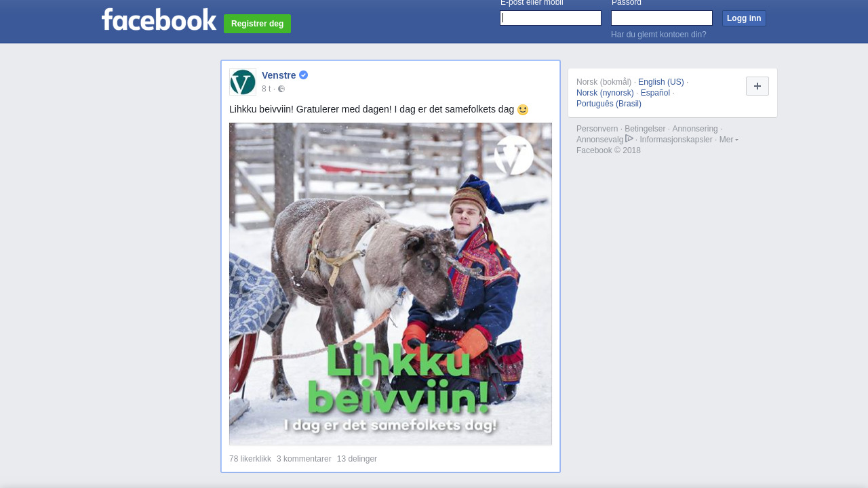Image resolution: width=868 pixels, height=488 pixels.
Task: Open the Venstre page name link
Action: pyautogui.click(x=279, y=75)
